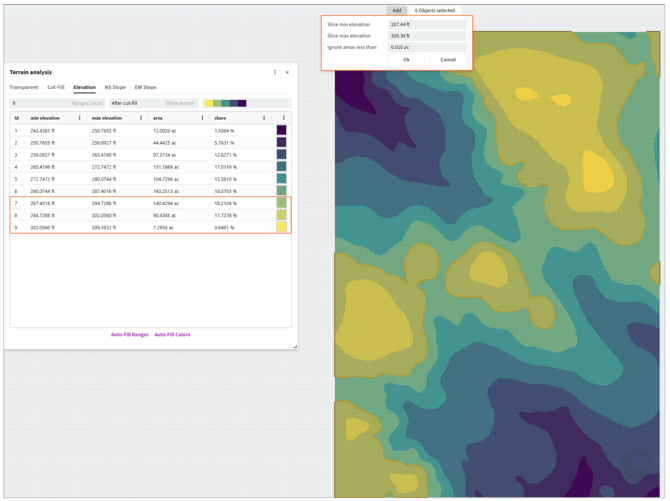Open the color gradient palette dropdown
The width and height of the screenshot is (670, 501).
(x=246, y=103)
